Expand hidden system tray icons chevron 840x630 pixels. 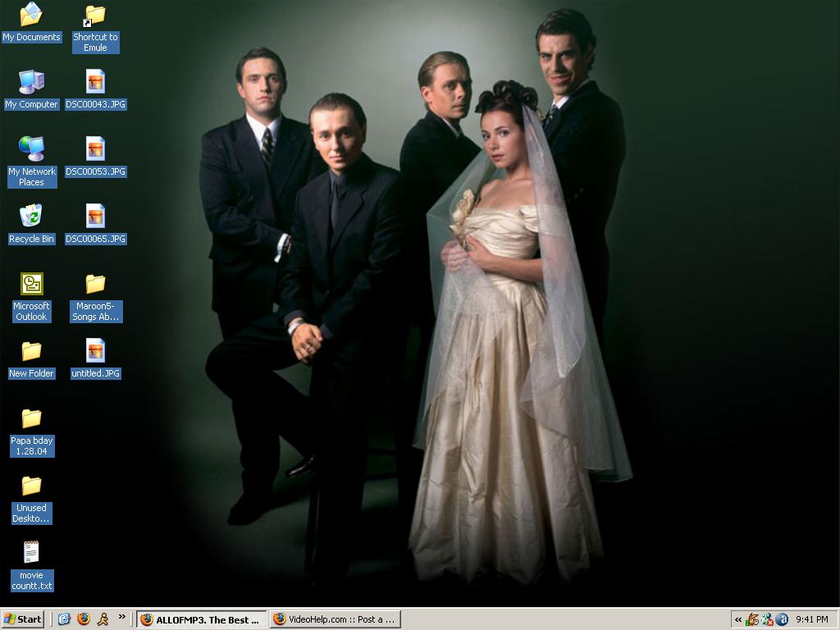[738, 620]
